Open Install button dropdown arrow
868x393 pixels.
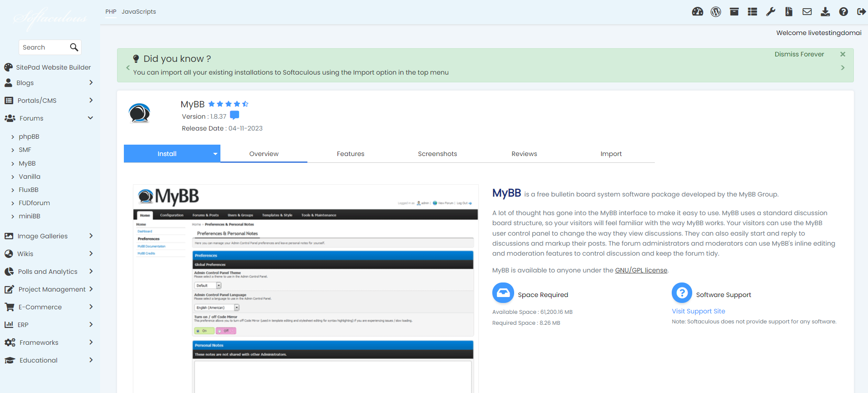(215, 154)
